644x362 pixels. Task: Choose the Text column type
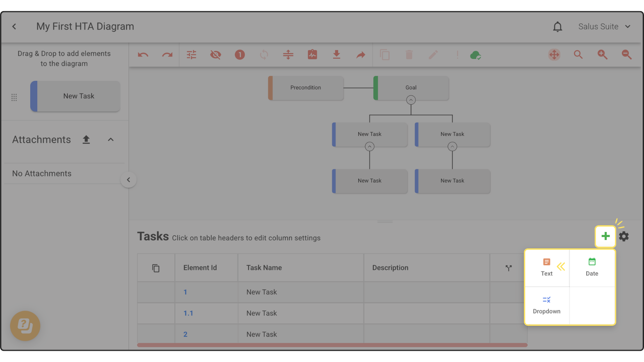(x=546, y=267)
